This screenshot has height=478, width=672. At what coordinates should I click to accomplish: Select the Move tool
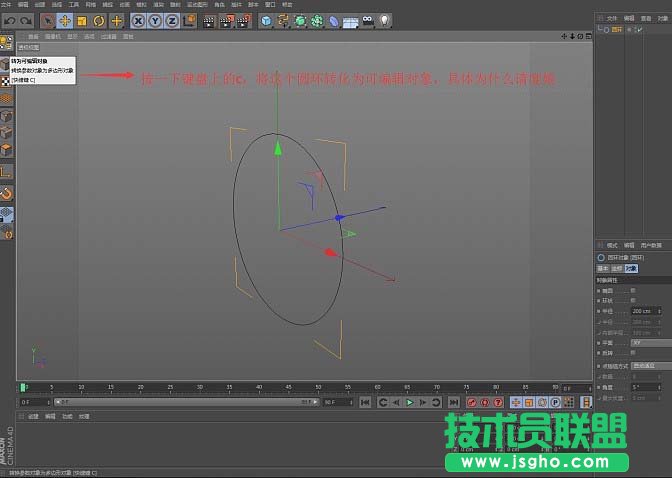65,21
